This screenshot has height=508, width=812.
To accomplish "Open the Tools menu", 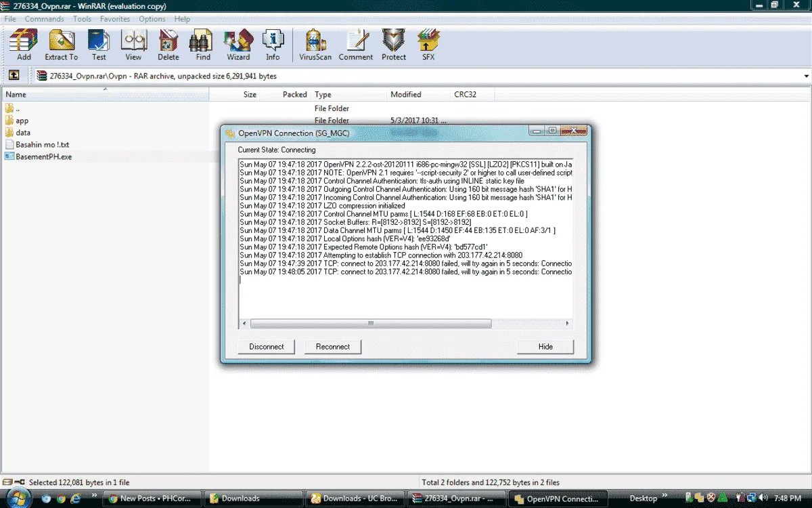I will point(83,19).
